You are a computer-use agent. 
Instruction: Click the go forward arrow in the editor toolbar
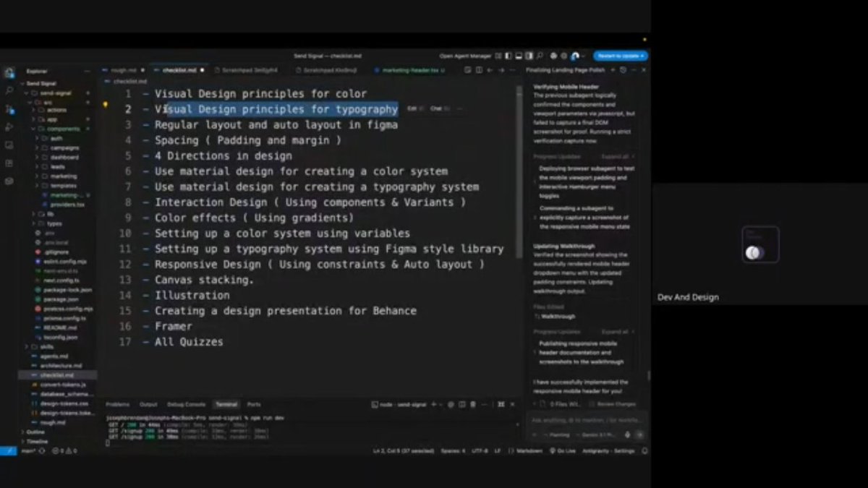tap(501, 70)
